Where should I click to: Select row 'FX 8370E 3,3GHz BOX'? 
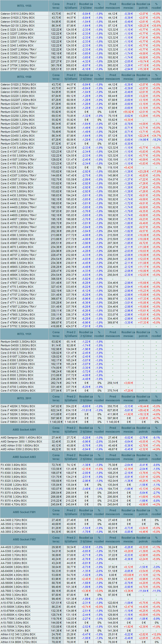click(x=81, y=496)
